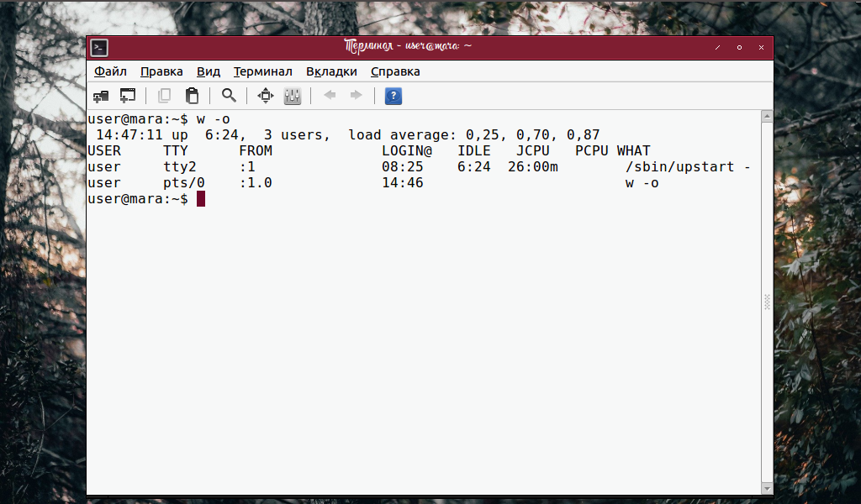Open the search with the magnifier icon

228,95
